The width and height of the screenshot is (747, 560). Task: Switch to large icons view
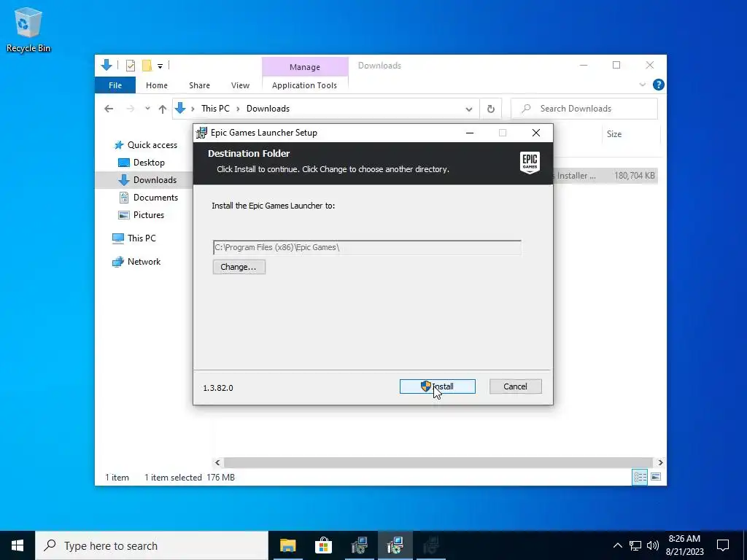click(x=656, y=477)
